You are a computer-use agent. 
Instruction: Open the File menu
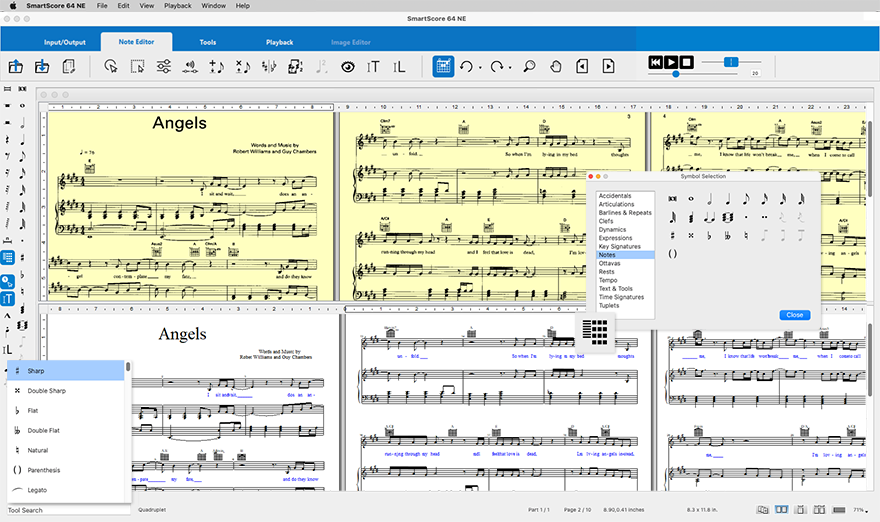[x=102, y=6]
